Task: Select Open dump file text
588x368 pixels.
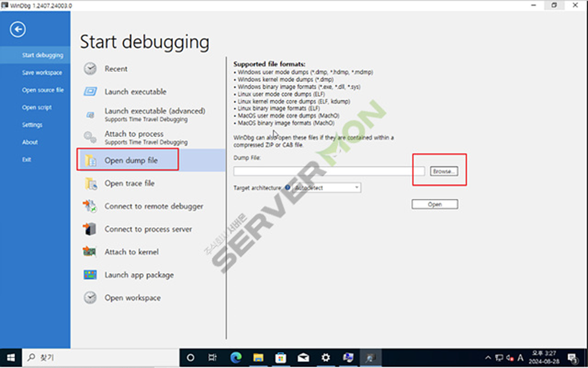Action: pos(131,161)
